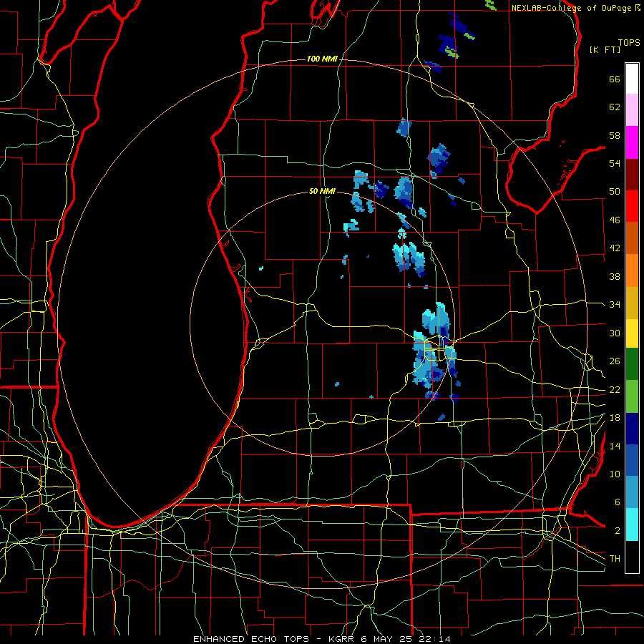Image resolution: width=644 pixels, height=644 pixels.
Task: Click the 42 value on the legend
Action: [615, 248]
